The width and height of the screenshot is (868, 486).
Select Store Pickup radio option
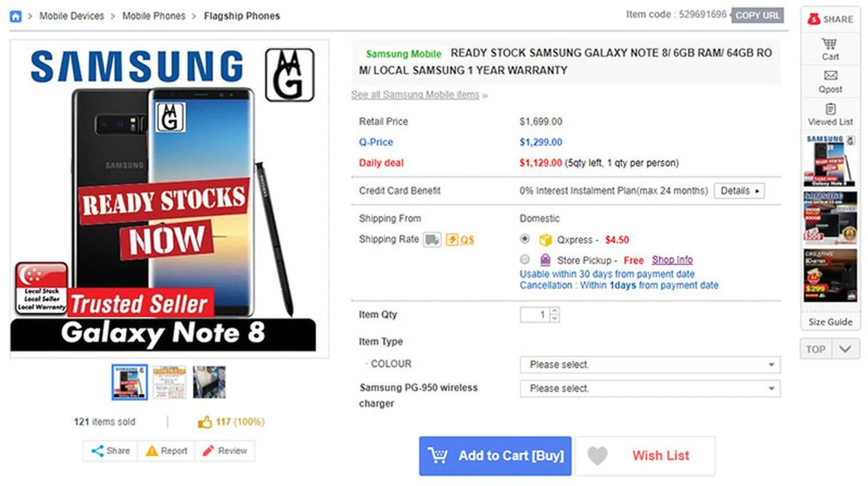524,260
